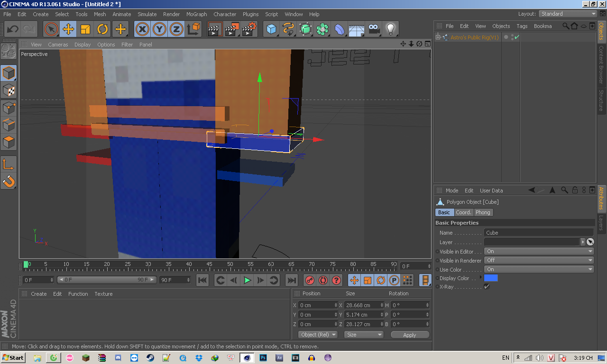Switch to Polygons mode in left sidebar
The width and height of the screenshot is (607, 364).
(x=9, y=142)
